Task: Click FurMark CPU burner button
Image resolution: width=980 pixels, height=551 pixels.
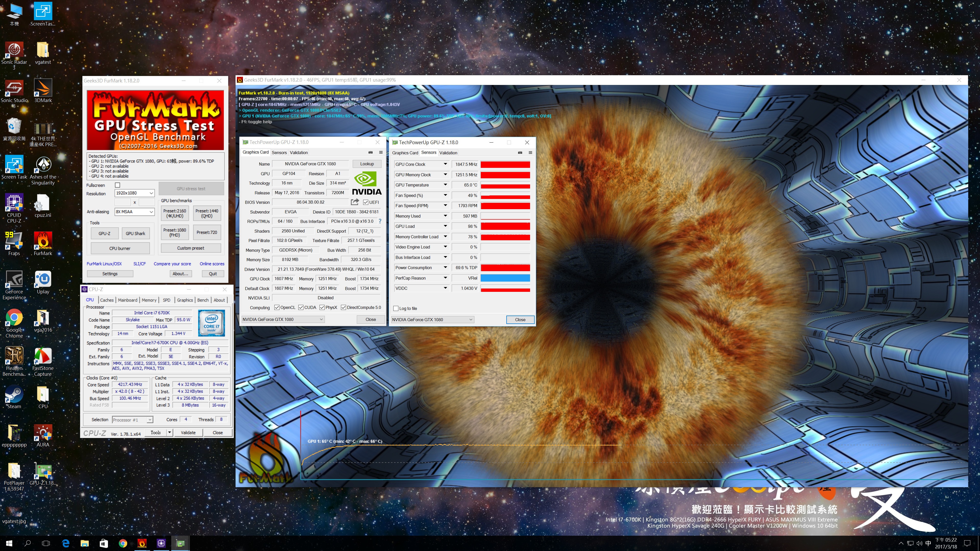Action: [120, 248]
